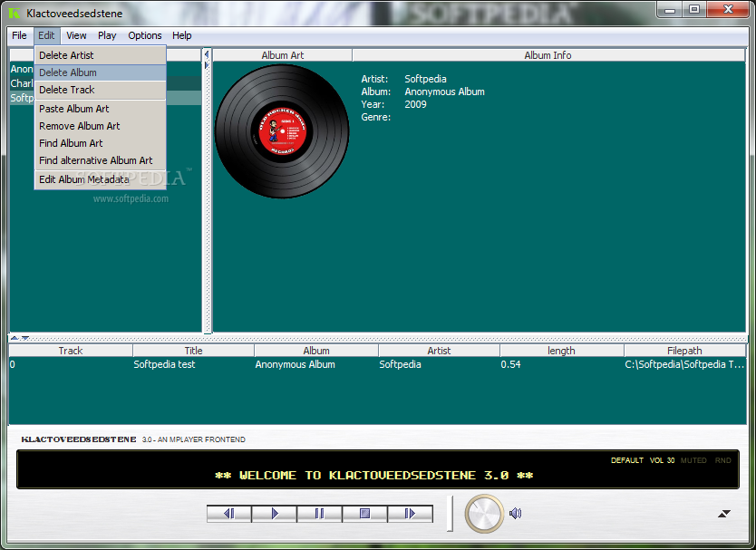Click the up arrow on horizontal splitter
The width and height of the screenshot is (756, 550).
pos(15,338)
